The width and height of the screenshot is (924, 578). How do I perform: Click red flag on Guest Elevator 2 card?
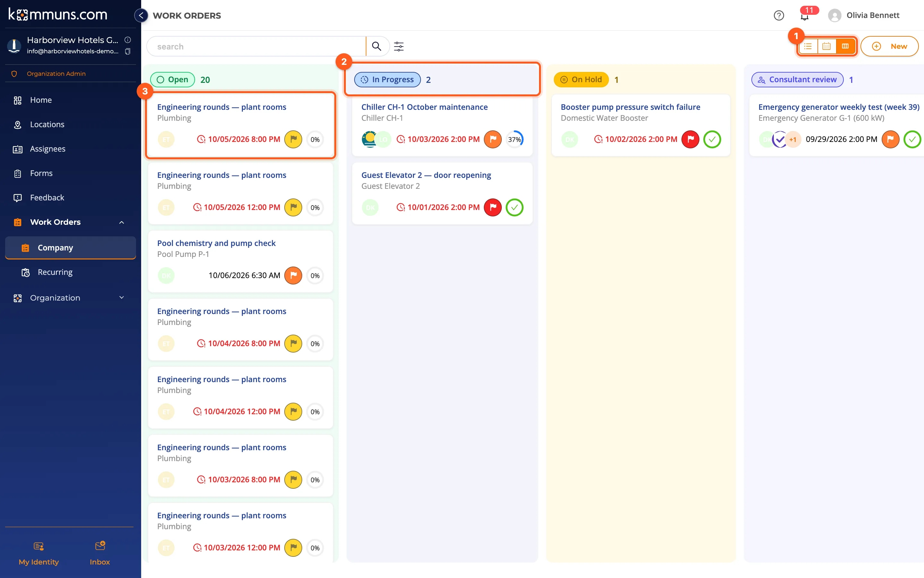(x=492, y=207)
